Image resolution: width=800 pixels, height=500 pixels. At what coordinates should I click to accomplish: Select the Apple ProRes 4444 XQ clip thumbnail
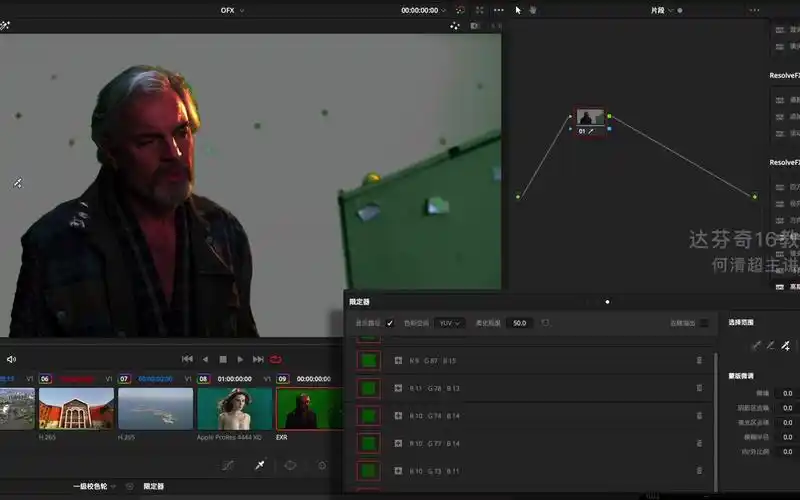tap(234, 409)
